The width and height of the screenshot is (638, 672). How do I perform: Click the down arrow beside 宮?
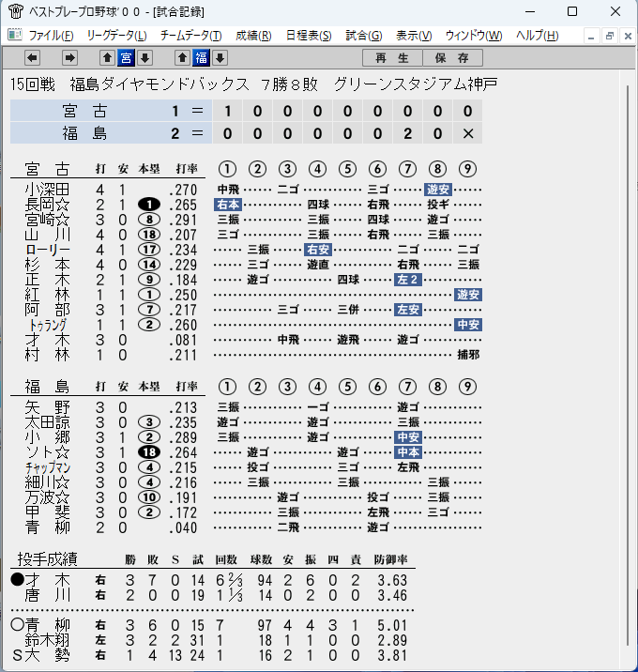coord(144,57)
